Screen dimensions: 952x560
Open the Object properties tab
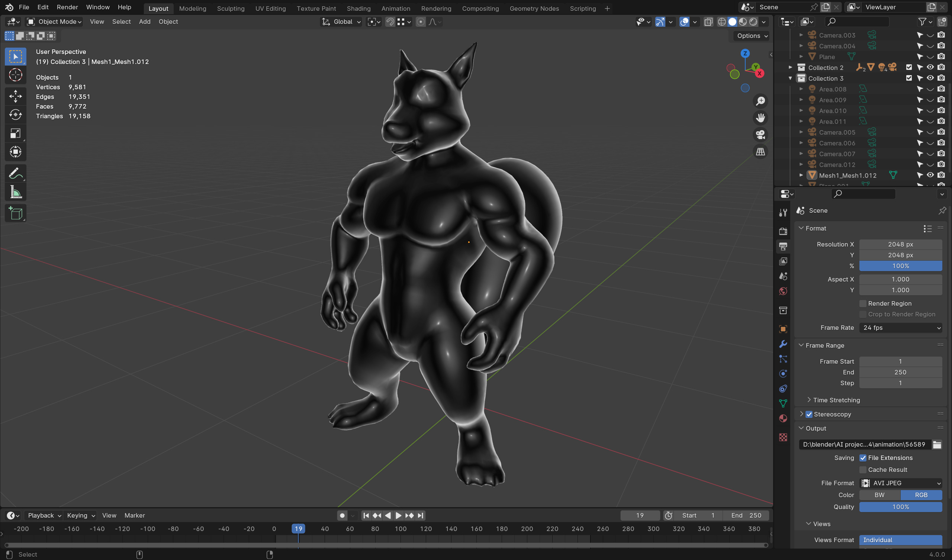(783, 329)
